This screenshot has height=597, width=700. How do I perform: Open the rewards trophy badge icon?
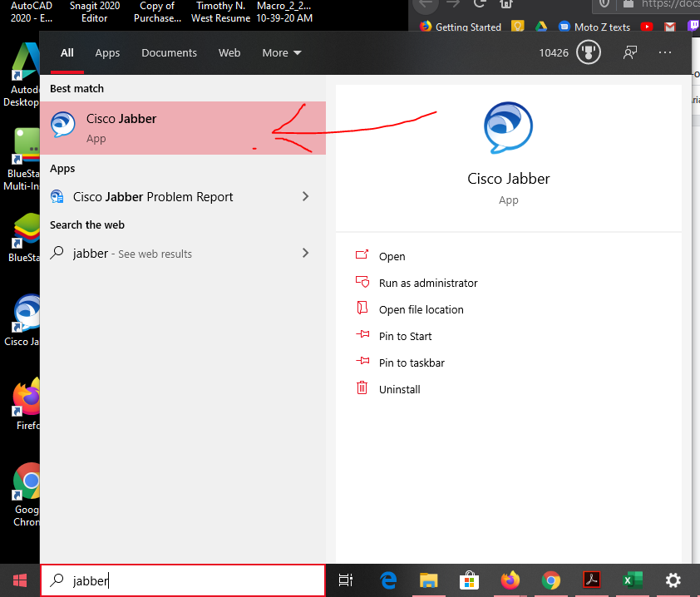[x=588, y=52]
